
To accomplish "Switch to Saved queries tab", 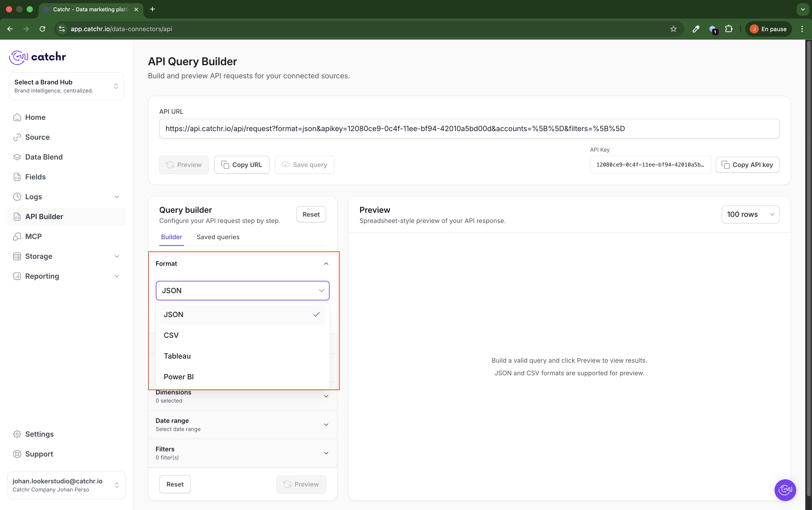I will (218, 237).
